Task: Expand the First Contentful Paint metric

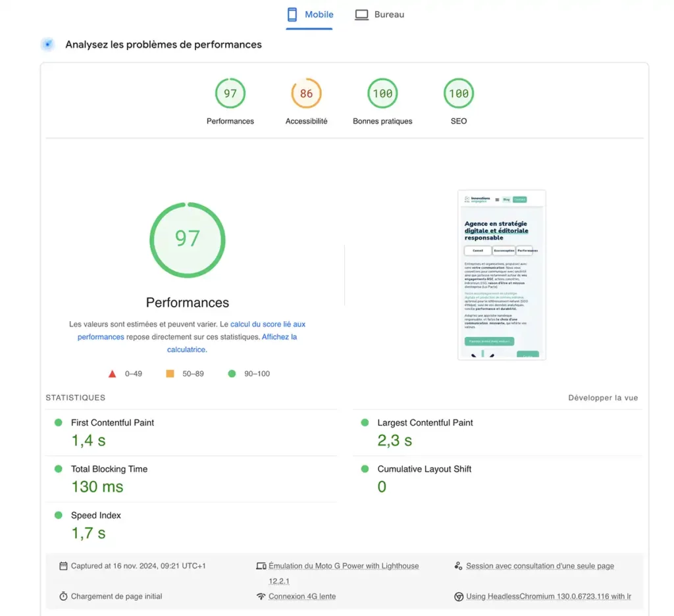Action: point(113,423)
